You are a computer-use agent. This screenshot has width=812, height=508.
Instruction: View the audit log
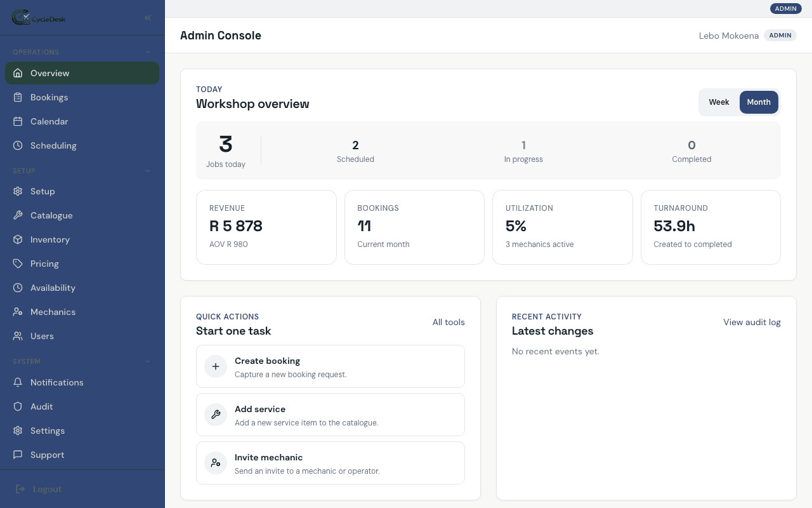tap(752, 322)
